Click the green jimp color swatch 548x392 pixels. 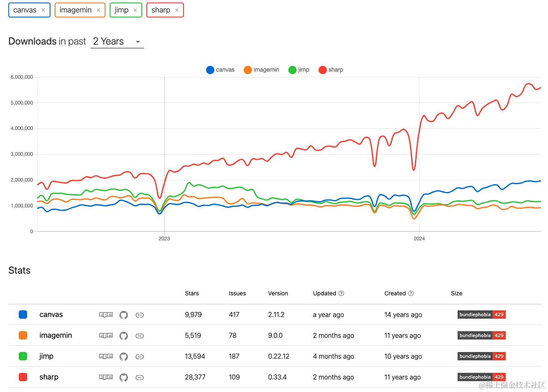(23, 356)
